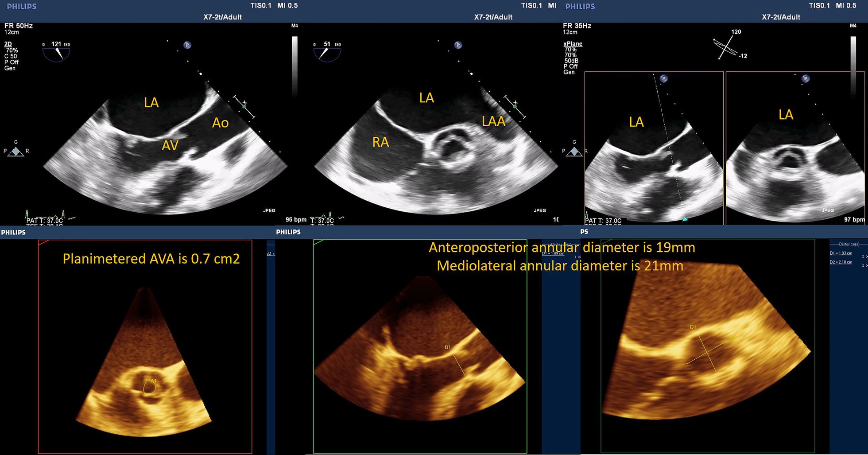This screenshot has width=868, height=455.
Task: Click the orientation marker beside the xPlane view
Action: tap(574, 149)
